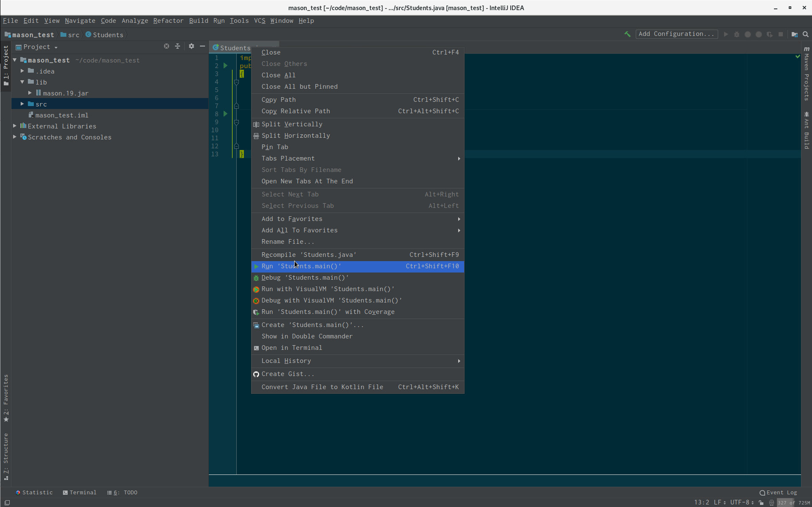
Task: Click the run gutter arrow on line 2
Action: click(226, 65)
